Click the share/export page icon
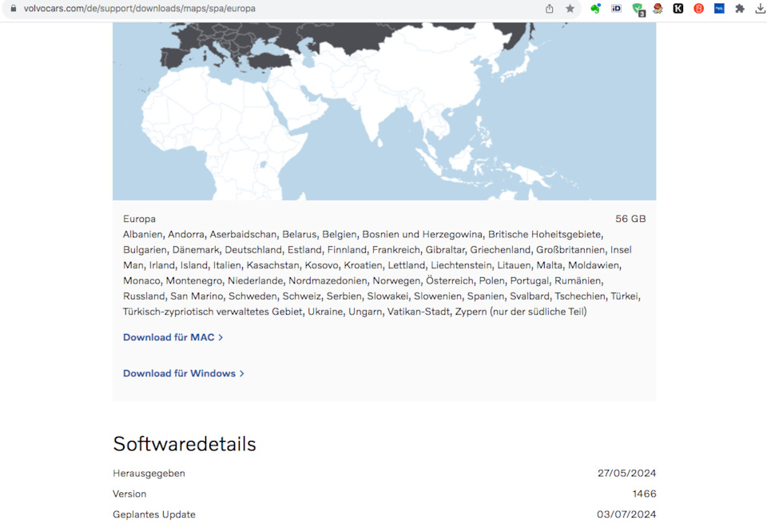Screen dimensions: 767x532 tap(550, 8)
